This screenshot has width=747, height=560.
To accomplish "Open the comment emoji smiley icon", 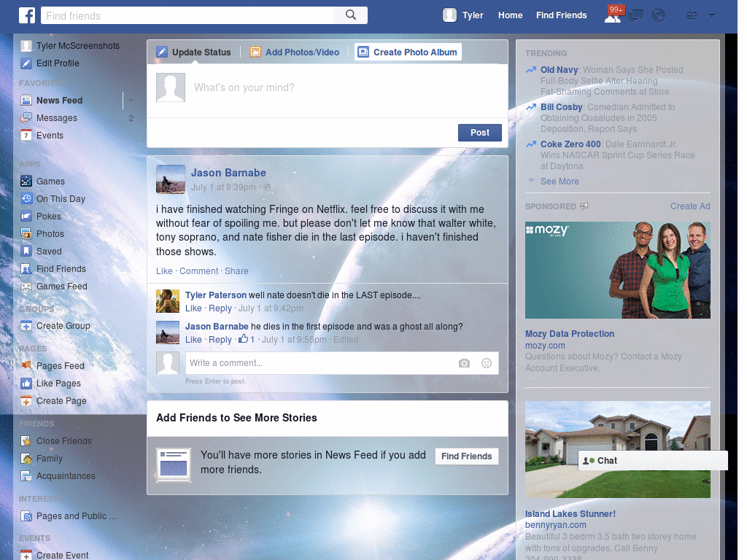I will (x=487, y=363).
